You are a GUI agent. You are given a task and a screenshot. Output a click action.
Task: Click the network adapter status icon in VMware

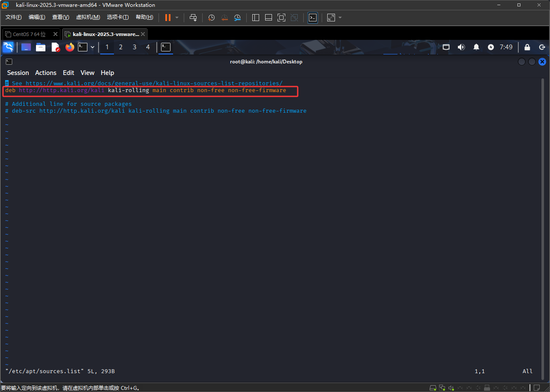[x=442, y=388]
